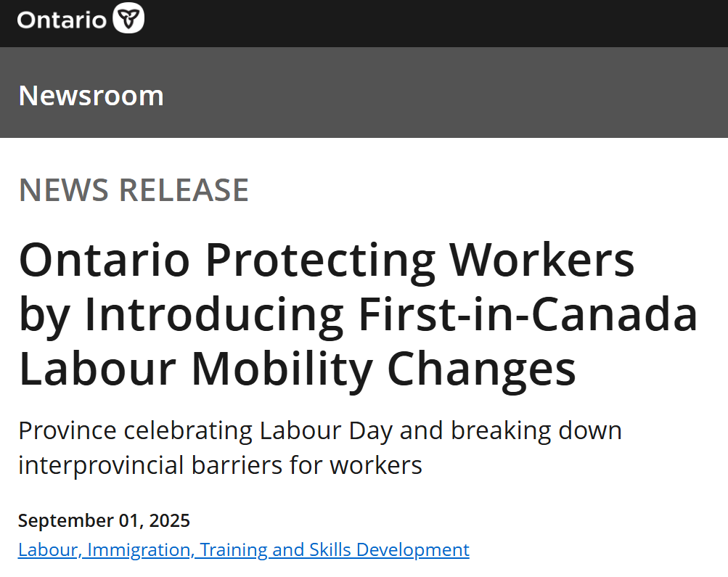Image resolution: width=728 pixels, height=577 pixels.
Task: Click the Ontario trillium logo icon
Action: (128, 18)
